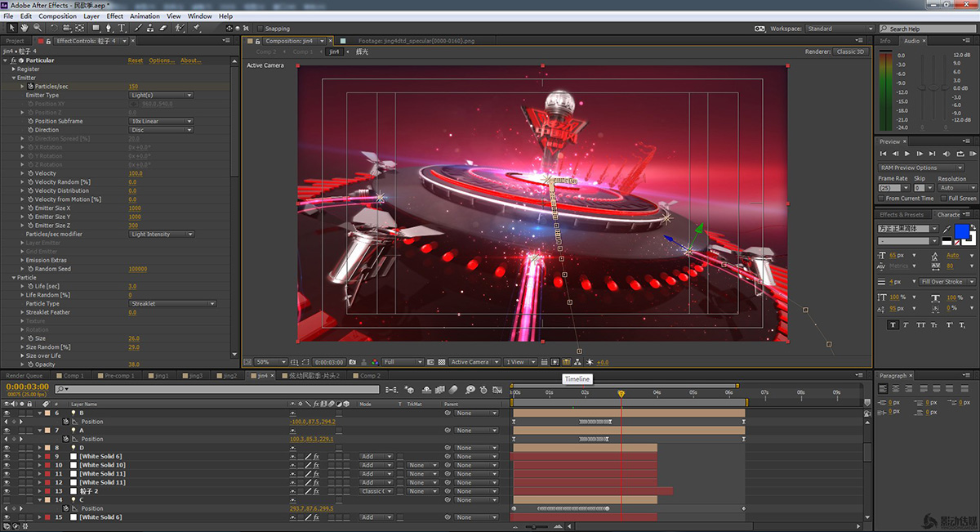This screenshot has height=532, width=980.
Task: Select the Zoom magnifier tool
Action: (x=36, y=28)
